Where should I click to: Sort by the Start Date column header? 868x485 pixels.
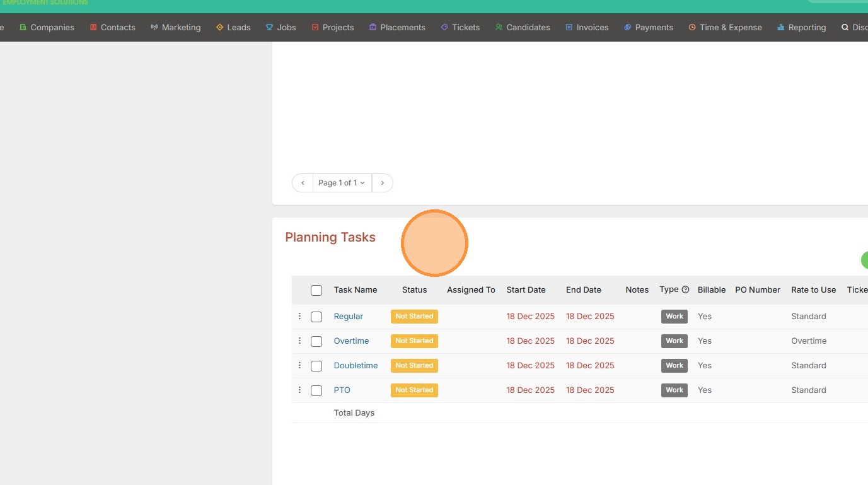coord(526,289)
